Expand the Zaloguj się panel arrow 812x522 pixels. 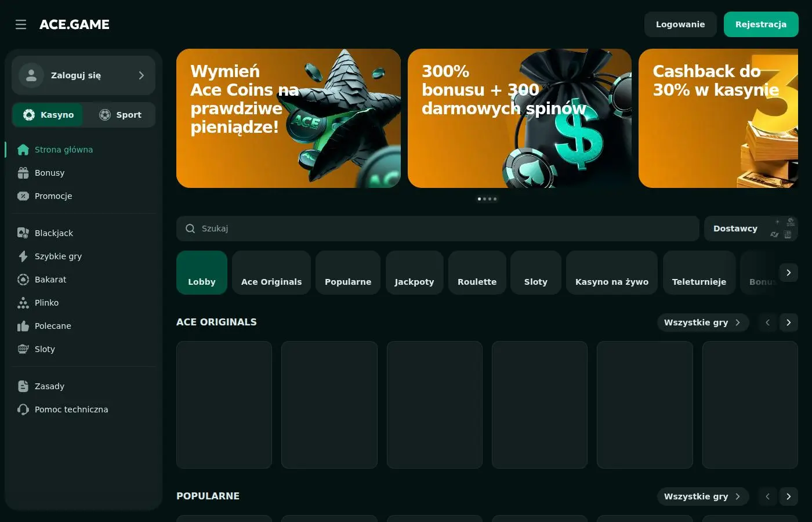pyautogui.click(x=142, y=75)
